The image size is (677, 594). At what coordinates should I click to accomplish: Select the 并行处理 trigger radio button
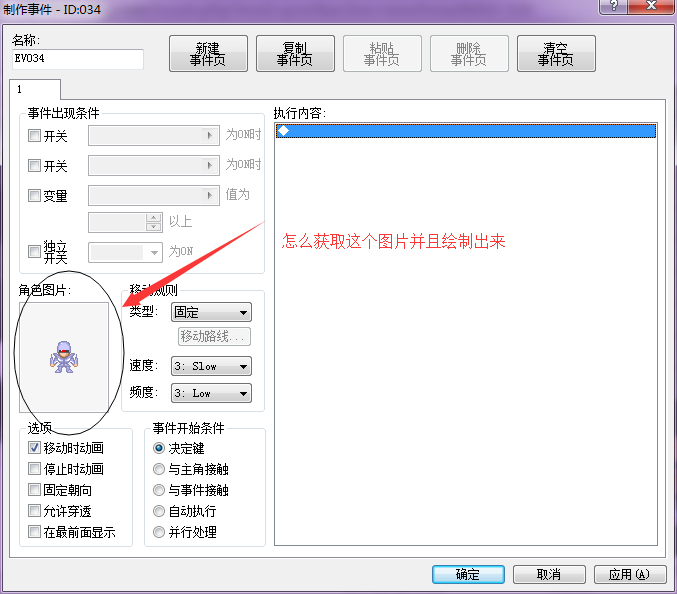[x=159, y=532]
